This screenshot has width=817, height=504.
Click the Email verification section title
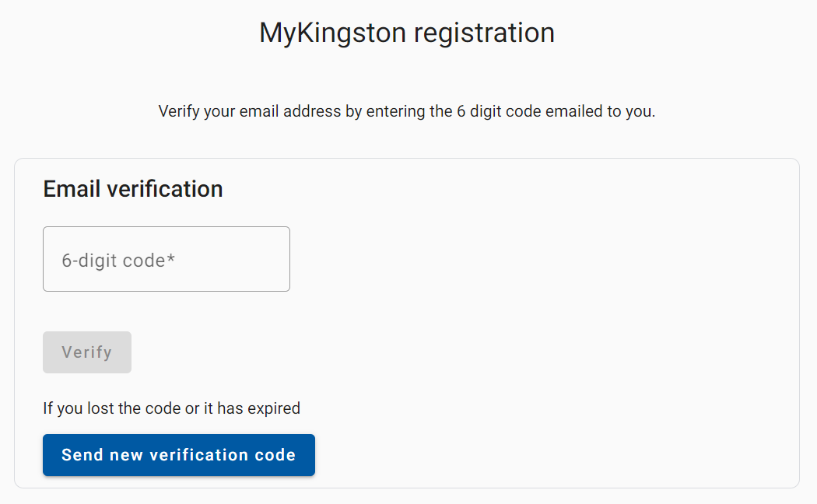tap(132, 188)
